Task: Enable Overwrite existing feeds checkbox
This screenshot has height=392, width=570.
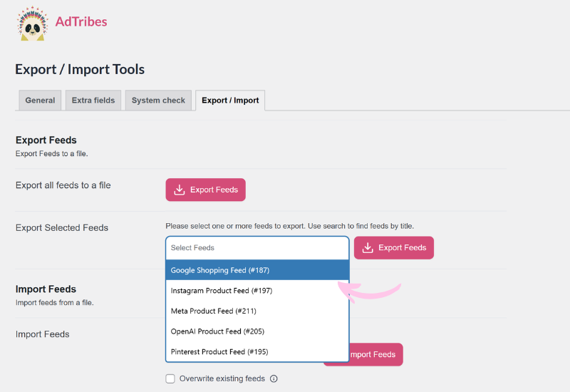Action: point(170,378)
